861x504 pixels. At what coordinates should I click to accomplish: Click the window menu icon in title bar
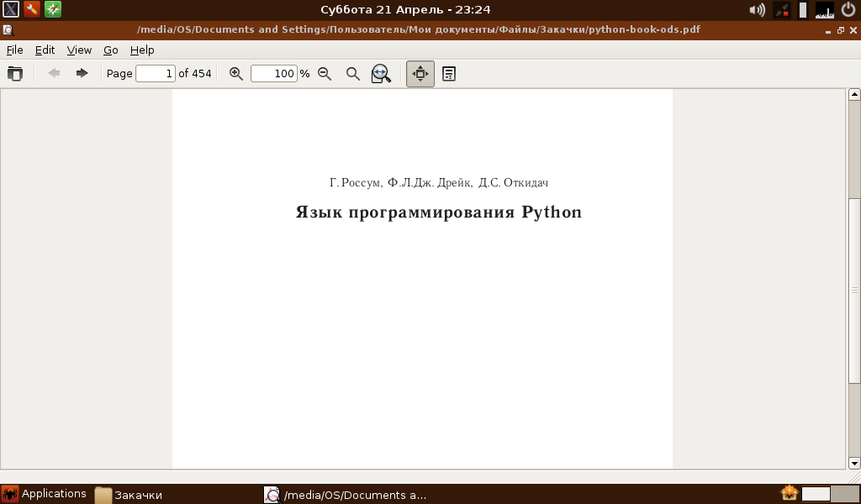[8, 30]
